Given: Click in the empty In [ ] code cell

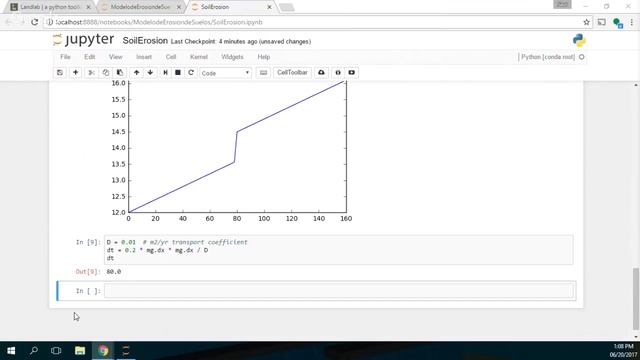Looking at the screenshot, I should tap(339, 291).
